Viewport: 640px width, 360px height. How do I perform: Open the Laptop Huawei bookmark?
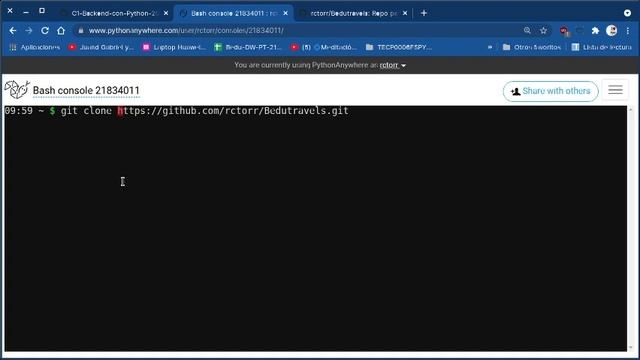(174, 47)
